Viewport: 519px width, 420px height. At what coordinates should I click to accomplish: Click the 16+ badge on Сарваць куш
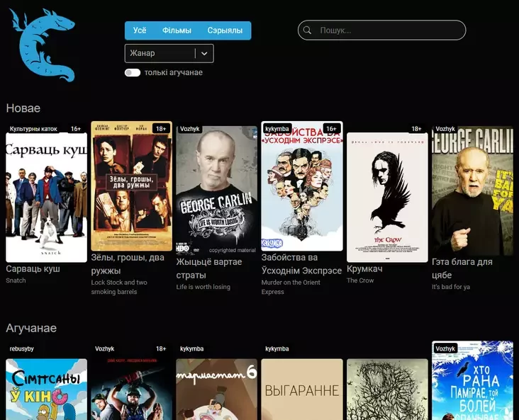pyautogui.click(x=76, y=129)
